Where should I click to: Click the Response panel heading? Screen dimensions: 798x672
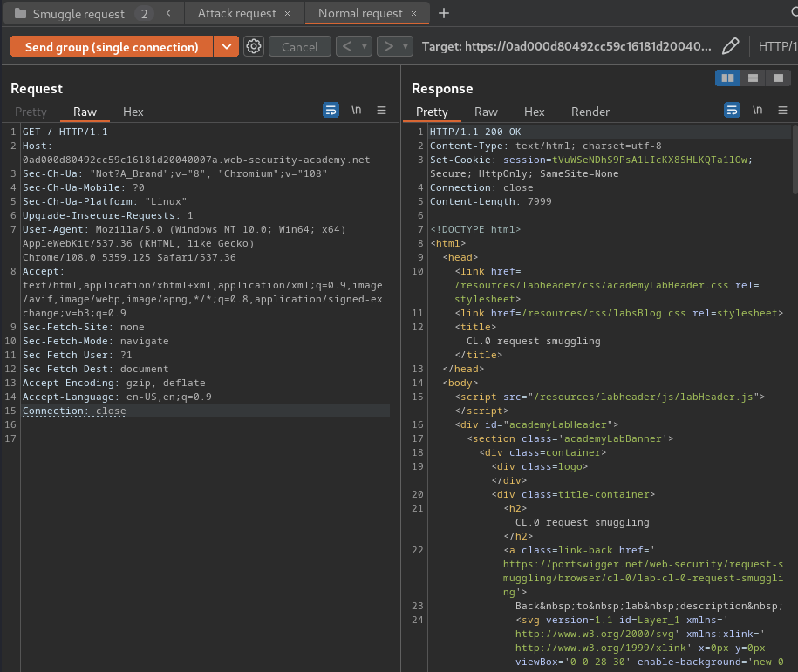(x=442, y=89)
